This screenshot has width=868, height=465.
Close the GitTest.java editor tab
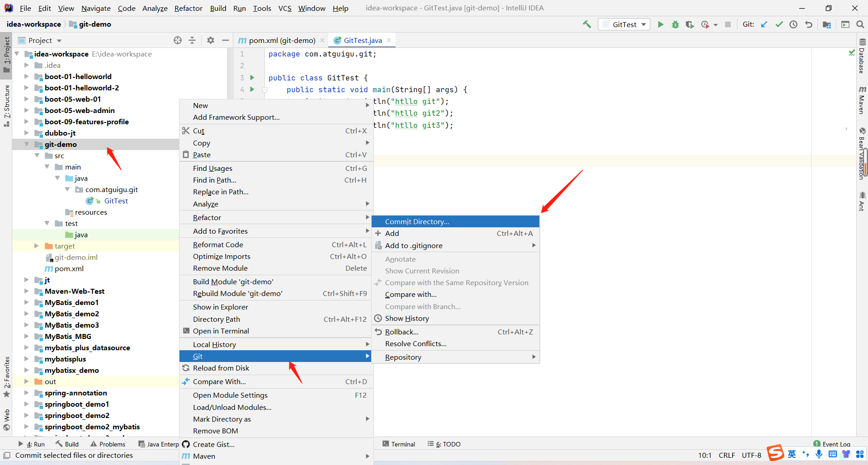tap(389, 40)
